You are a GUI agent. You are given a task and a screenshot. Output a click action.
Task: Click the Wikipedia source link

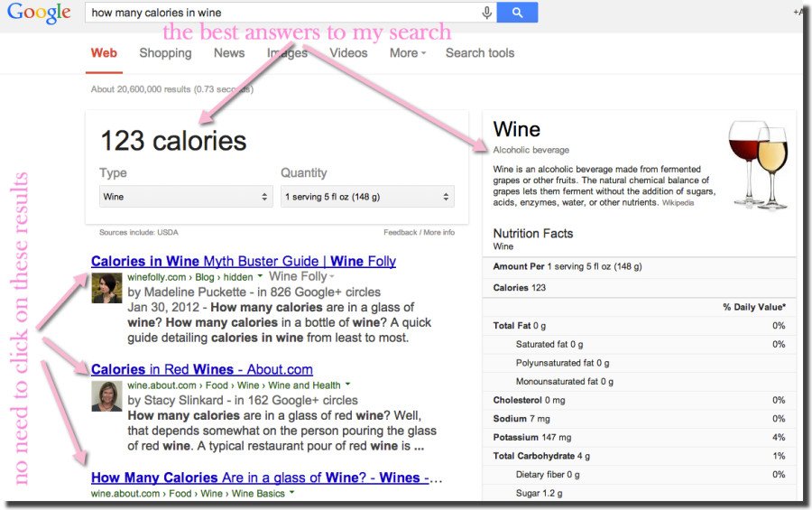pyautogui.click(x=678, y=203)
